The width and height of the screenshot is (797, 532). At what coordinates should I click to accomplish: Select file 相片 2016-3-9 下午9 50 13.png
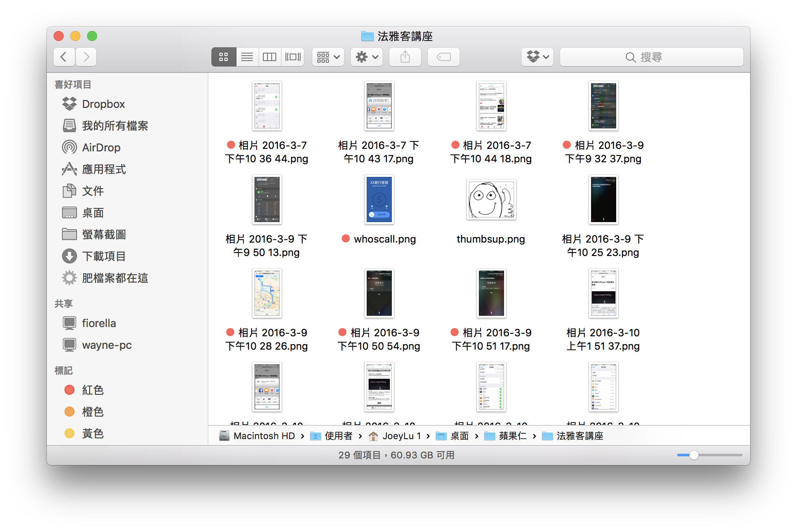[x=267, y=199]
